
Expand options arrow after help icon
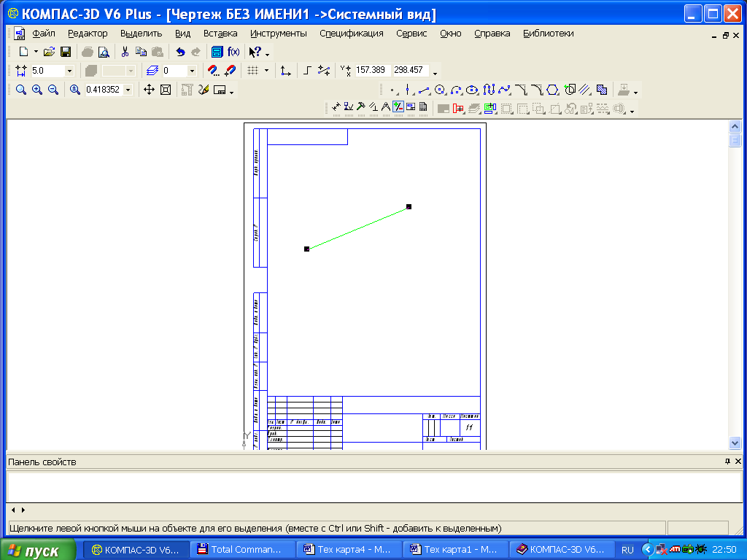pos(267,54)
